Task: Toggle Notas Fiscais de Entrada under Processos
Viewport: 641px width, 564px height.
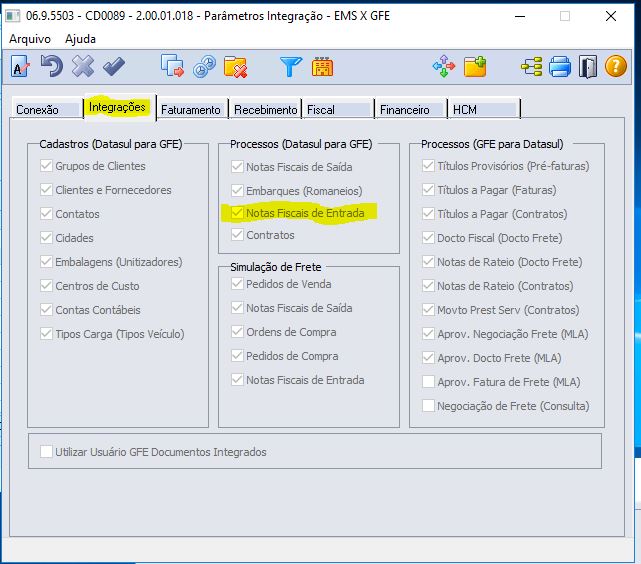Action: (238, 212)
